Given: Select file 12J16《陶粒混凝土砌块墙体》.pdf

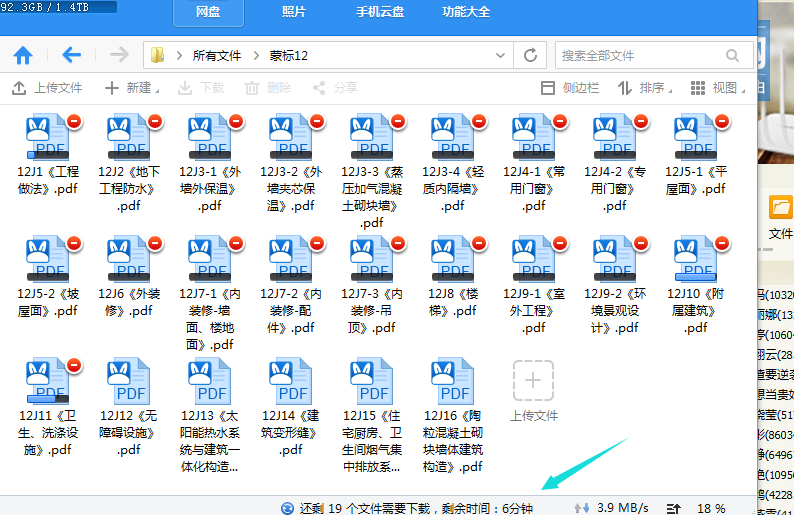Looking at the screenshot, I should pos(453,416).
